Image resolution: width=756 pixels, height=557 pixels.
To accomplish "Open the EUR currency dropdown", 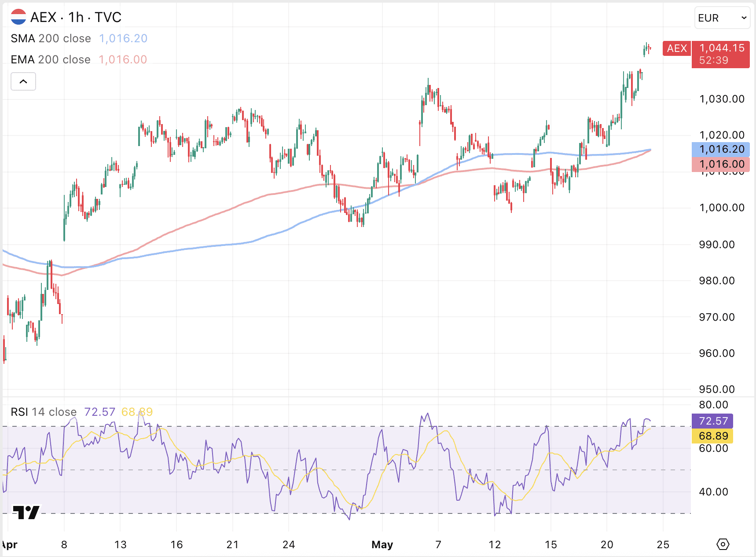I will click(722, 18).
